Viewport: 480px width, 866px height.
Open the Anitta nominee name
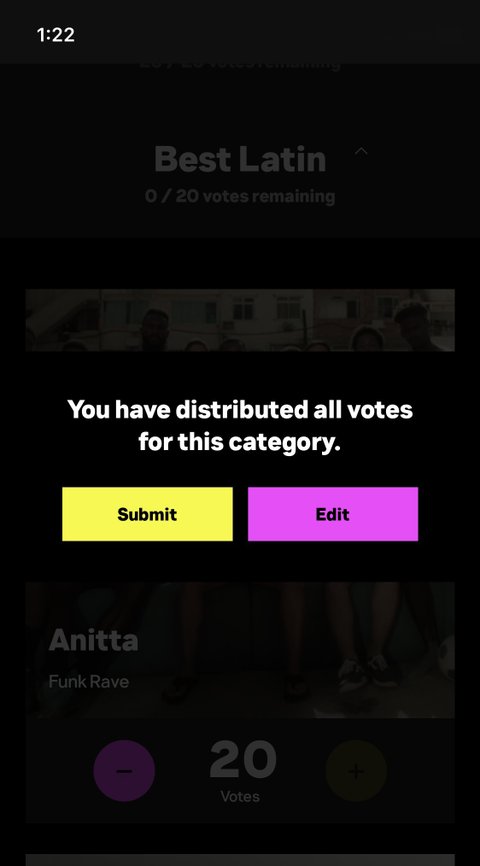click(x=93, y=640)
